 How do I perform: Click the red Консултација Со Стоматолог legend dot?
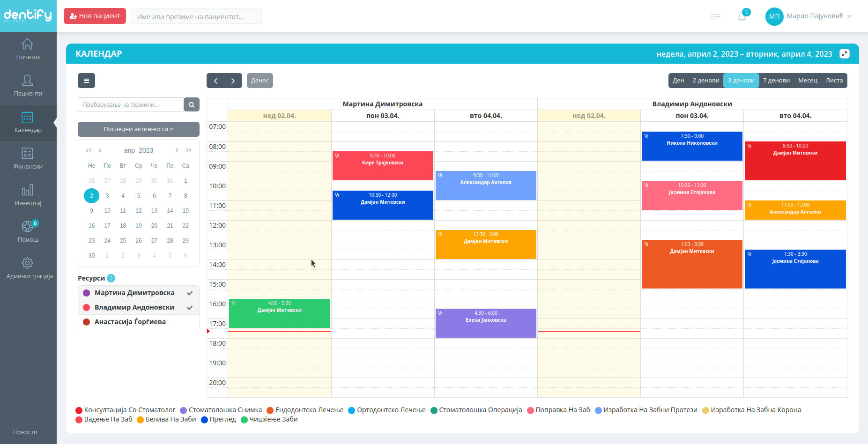click(79, 410)
